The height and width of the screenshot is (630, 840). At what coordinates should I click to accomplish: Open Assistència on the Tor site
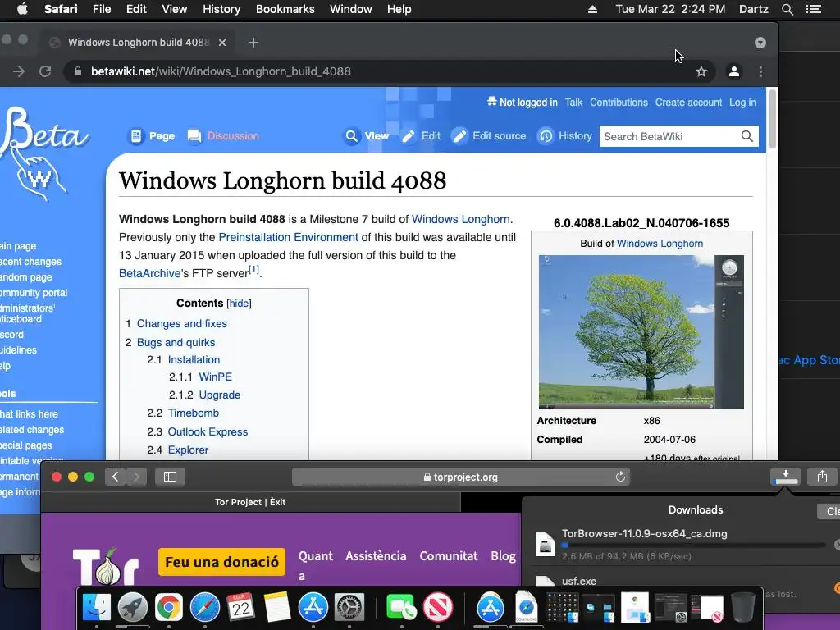click(x=376, y=556)
